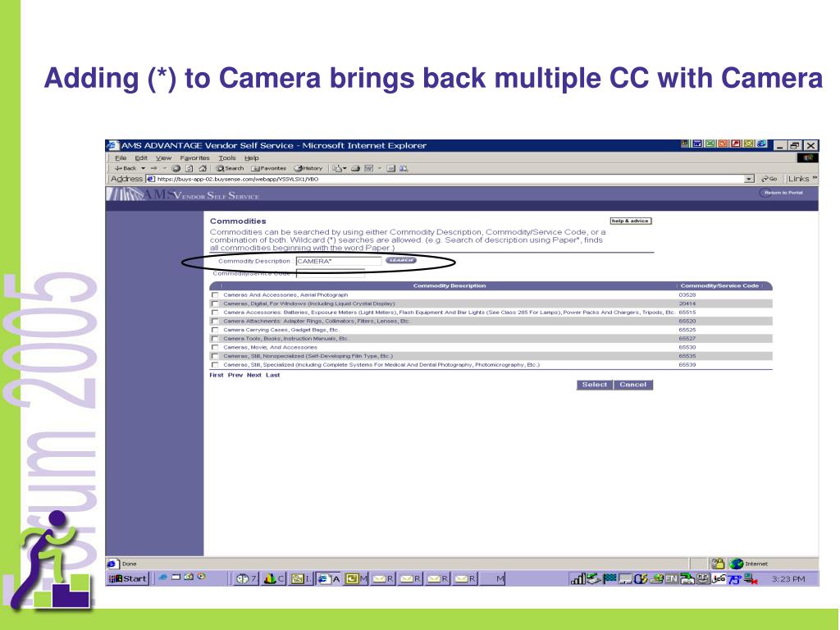Click the help & advice button
Image resolution: width=840 pixels, height=630 pixels.
631,221
